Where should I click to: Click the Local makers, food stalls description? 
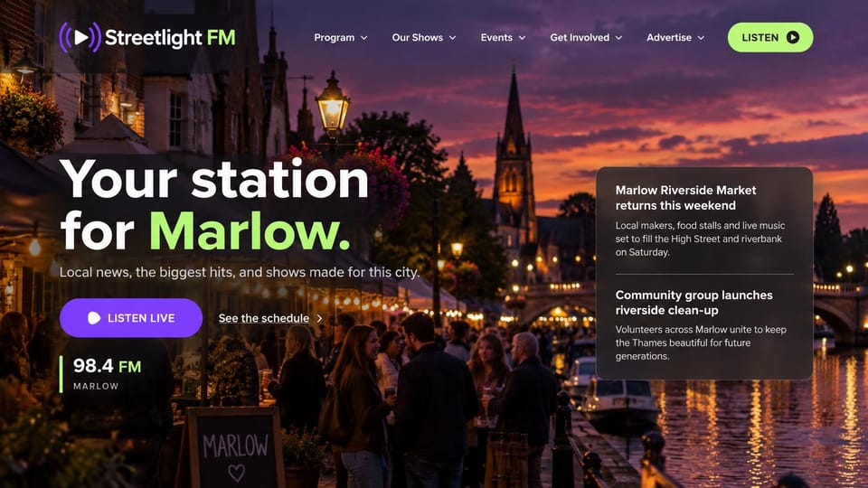coord(700,239)
